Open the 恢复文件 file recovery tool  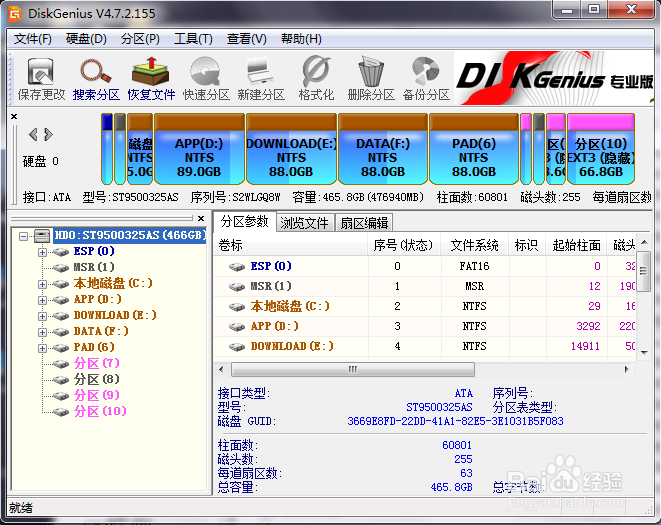[151, 79]
